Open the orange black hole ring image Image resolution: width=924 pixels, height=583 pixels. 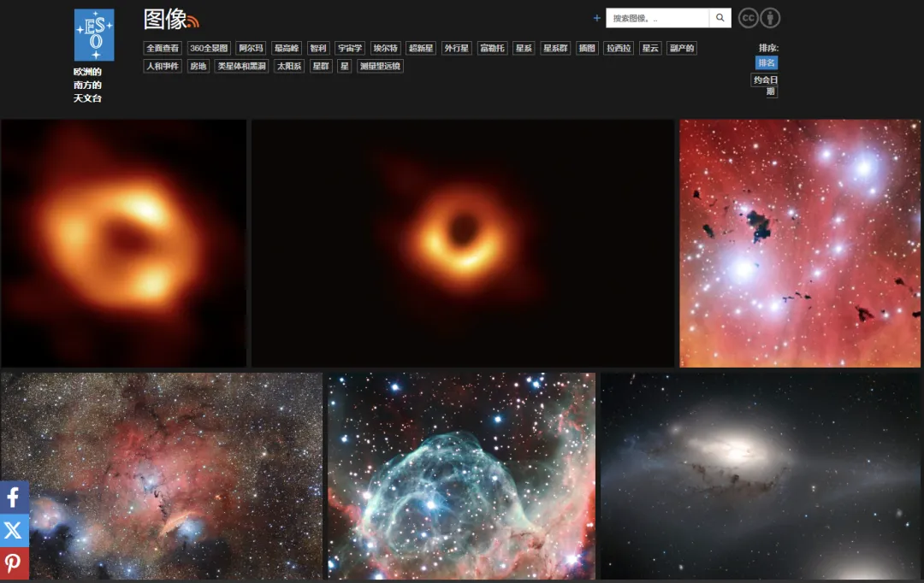click(463, 244)
